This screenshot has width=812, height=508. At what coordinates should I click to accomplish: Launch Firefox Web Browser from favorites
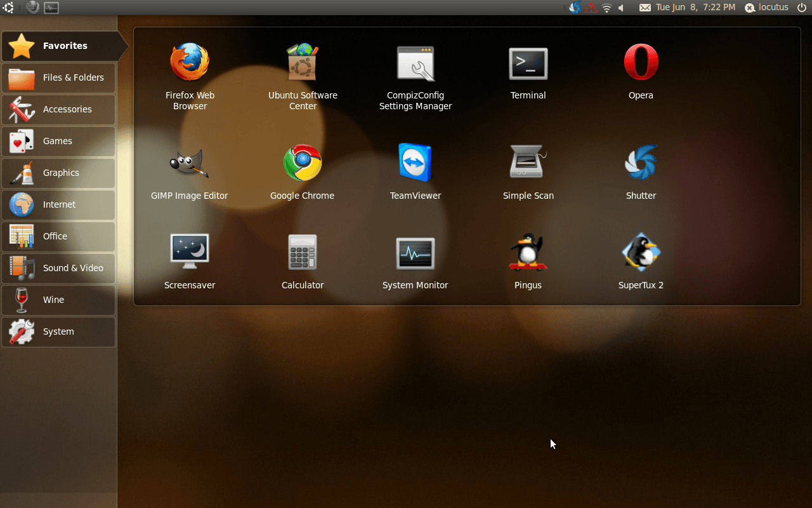point(190,76)
